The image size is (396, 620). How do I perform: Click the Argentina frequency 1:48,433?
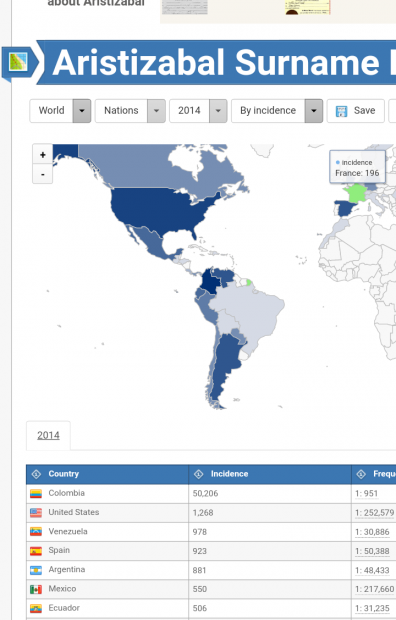(372, 570)
